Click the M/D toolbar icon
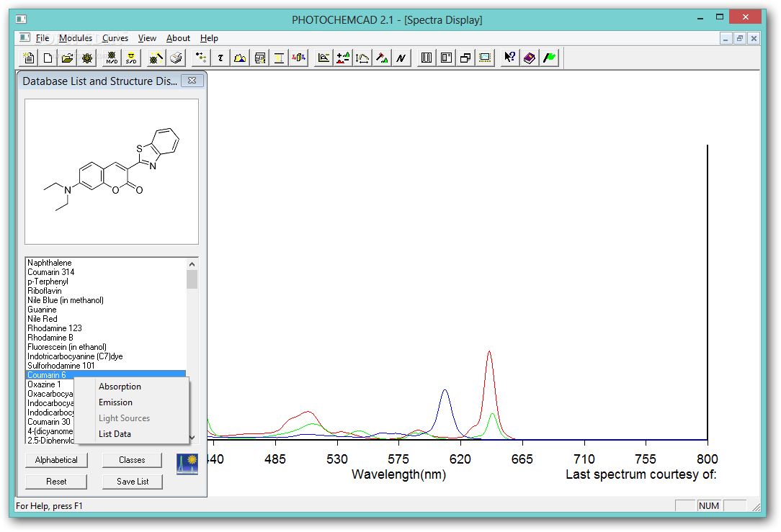This screenshot has height=532, width=781. pos(112,58)
